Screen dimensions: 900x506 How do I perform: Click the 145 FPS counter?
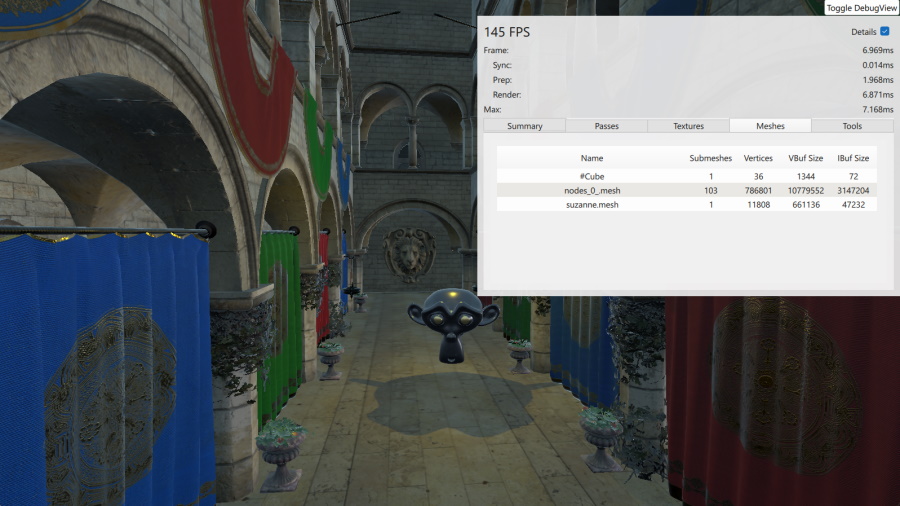(507, 32)
